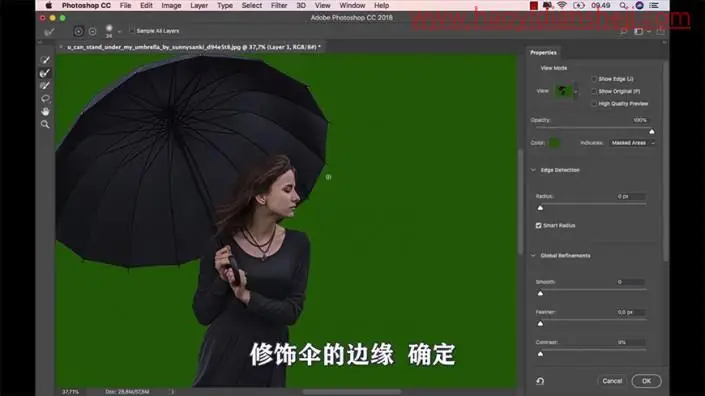
Task: Open the View menu
Action: point(322,5)
